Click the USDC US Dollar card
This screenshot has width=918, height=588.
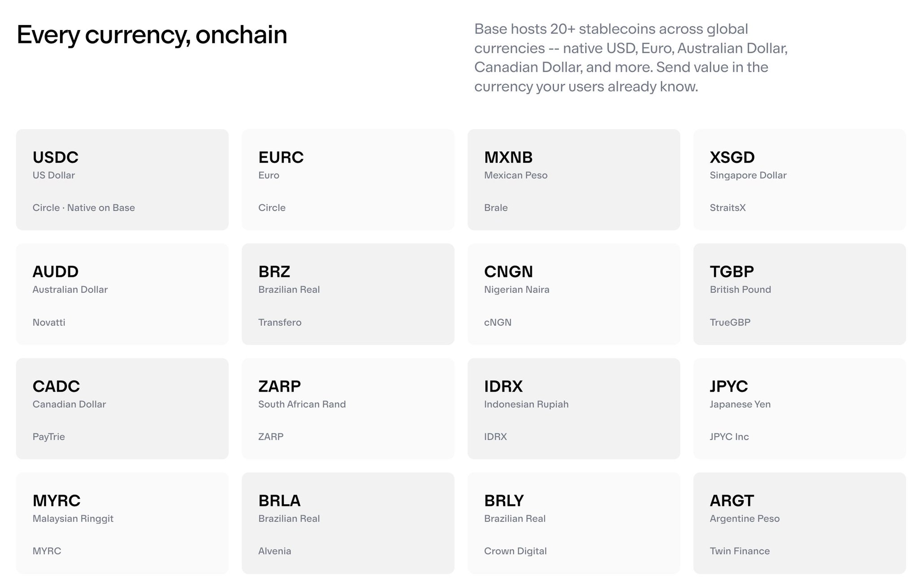pos(122,180)
